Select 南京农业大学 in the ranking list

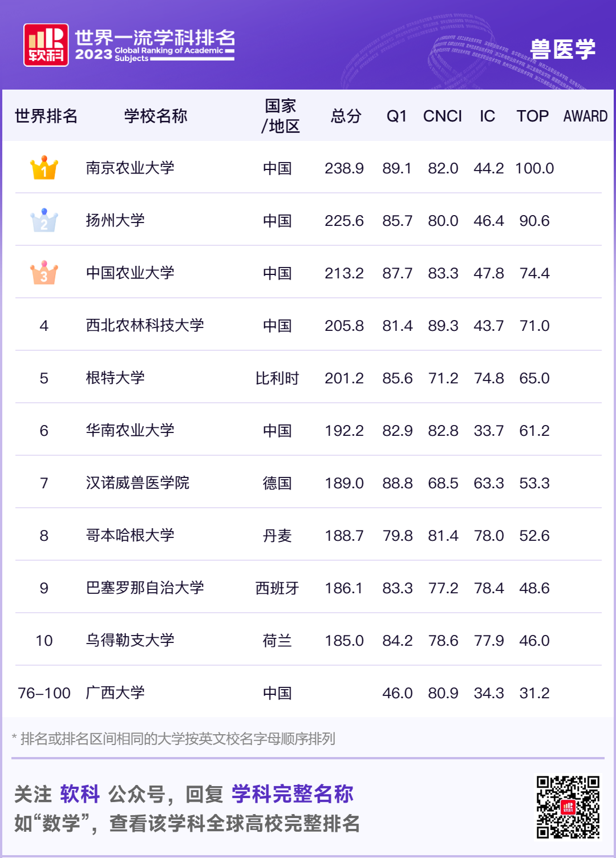pos(130,168)
